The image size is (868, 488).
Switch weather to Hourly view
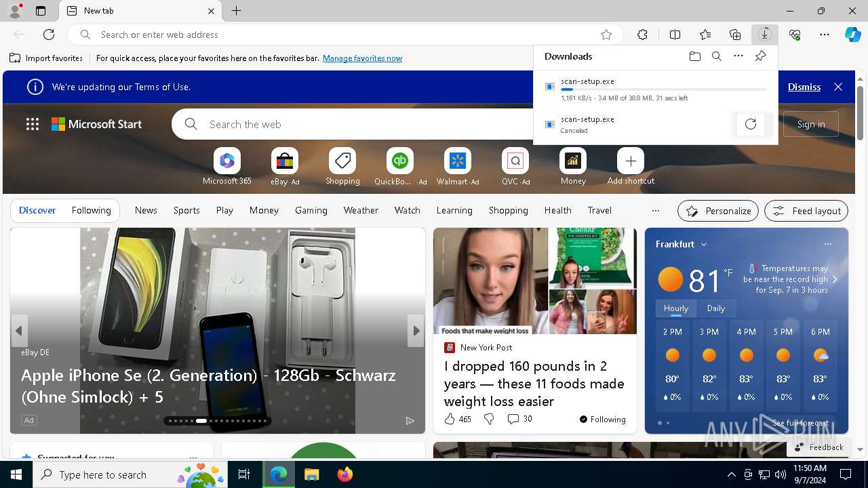pos(676,308)
